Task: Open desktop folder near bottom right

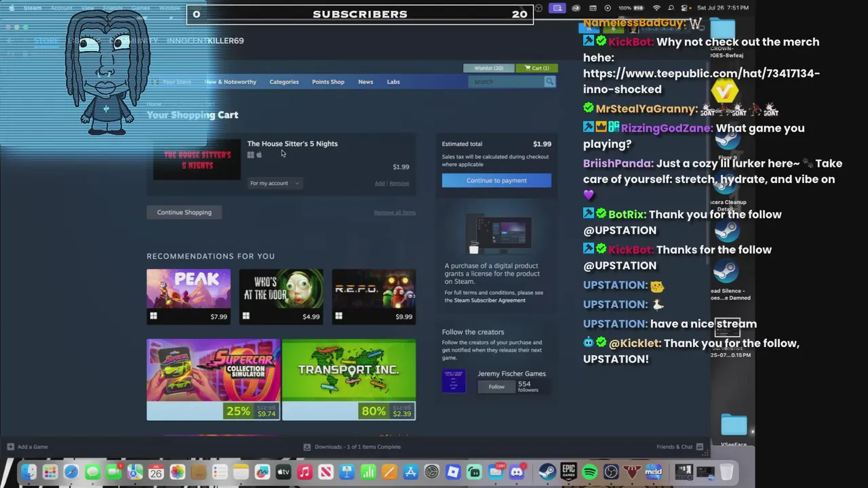Action: click(x=734, y=425)
